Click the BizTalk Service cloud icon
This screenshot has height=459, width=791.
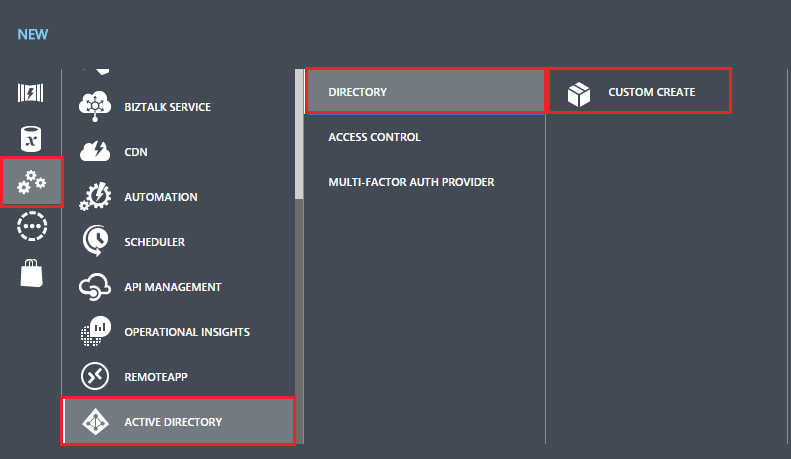pos(95,106)
